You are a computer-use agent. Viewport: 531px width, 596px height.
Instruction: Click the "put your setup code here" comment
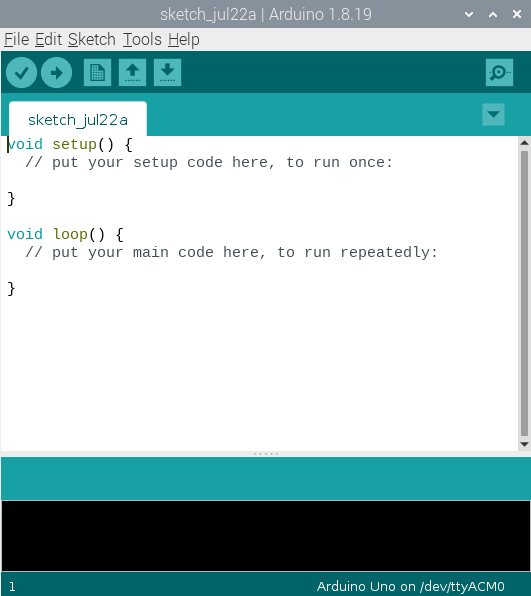tap(209, 162)
